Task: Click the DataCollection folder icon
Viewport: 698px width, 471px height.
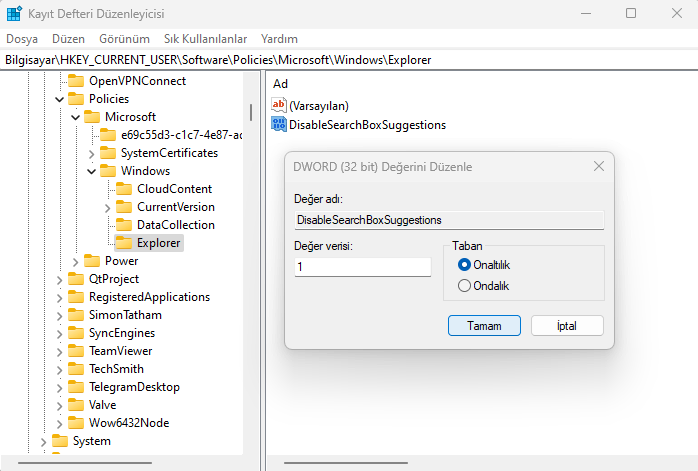Action: pos(124,225)
